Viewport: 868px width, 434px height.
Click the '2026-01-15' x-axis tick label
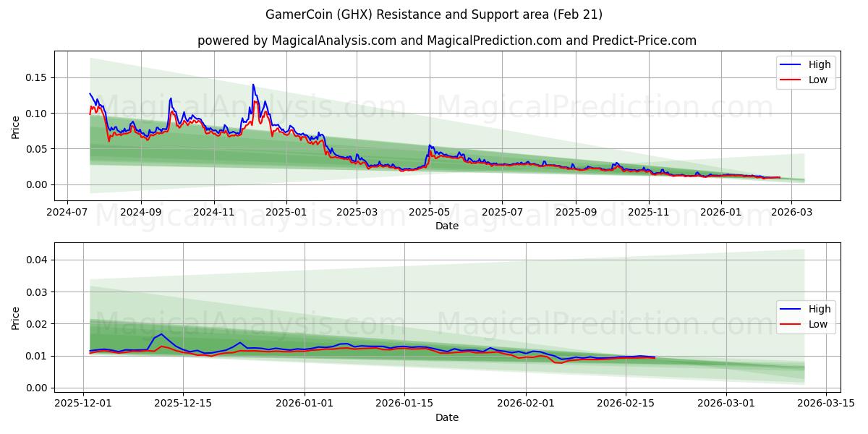pyautogui.click(x=404, y=404)
